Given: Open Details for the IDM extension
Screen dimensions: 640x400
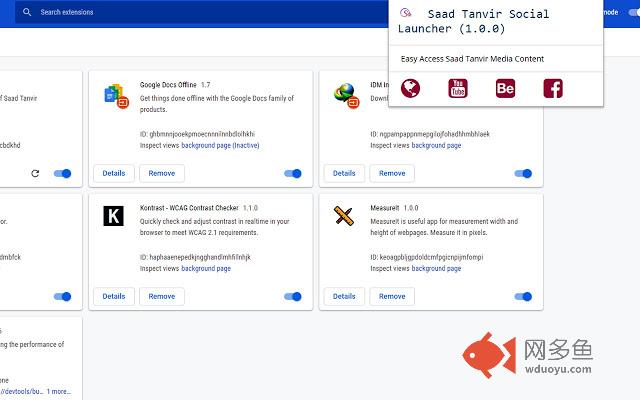Looking at the screenshot, I should [344, 173].
